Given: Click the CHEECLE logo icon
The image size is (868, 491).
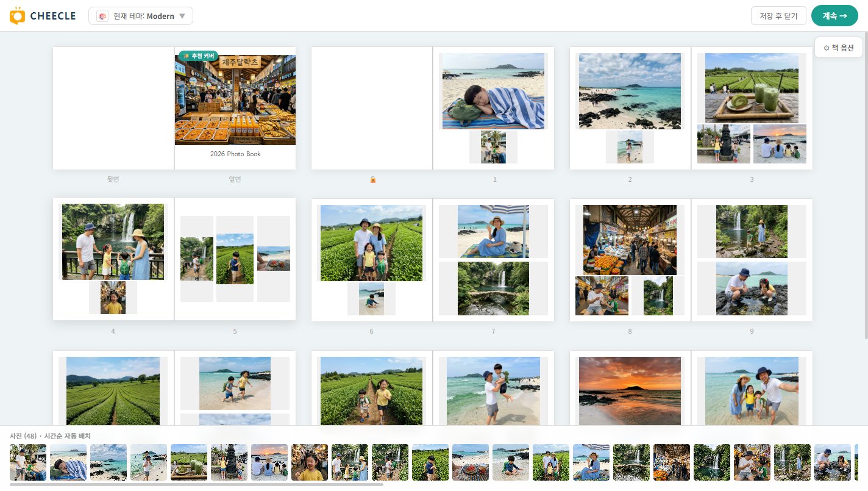Looking at the screenshot, I should pyautogui.click(x=18, y=16).
